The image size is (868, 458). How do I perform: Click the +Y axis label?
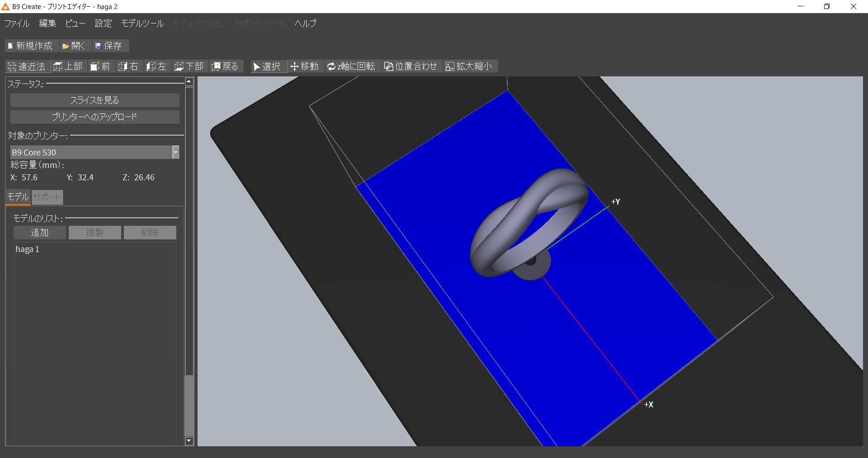point(616,202)
